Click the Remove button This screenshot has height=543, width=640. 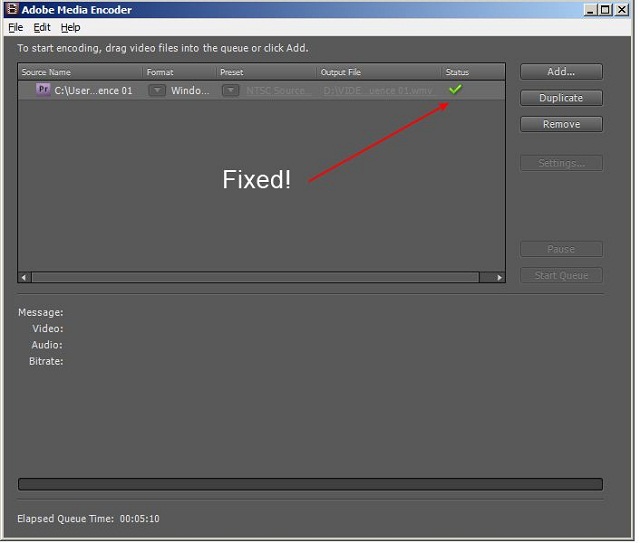pyautogui.click(x=561, y=124)
